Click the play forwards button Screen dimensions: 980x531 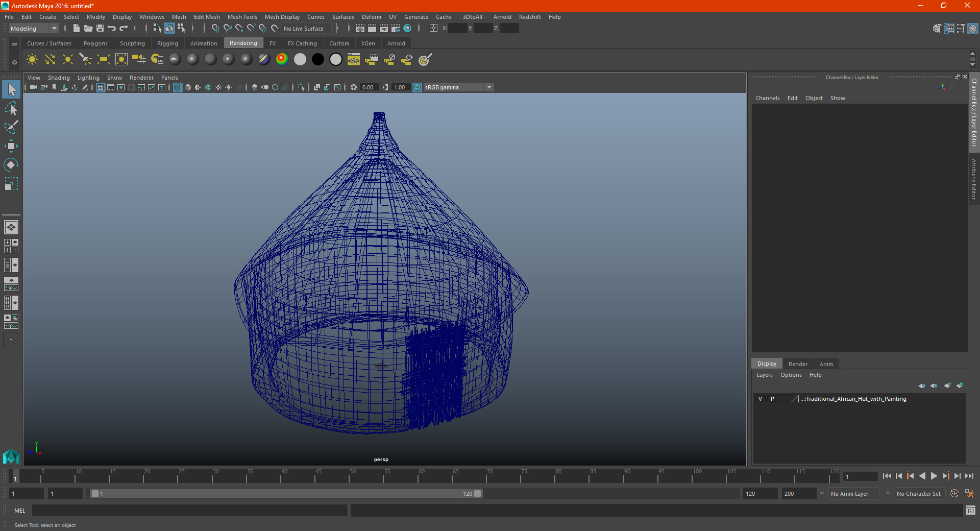pyautogui.click(x=934, y=476)
